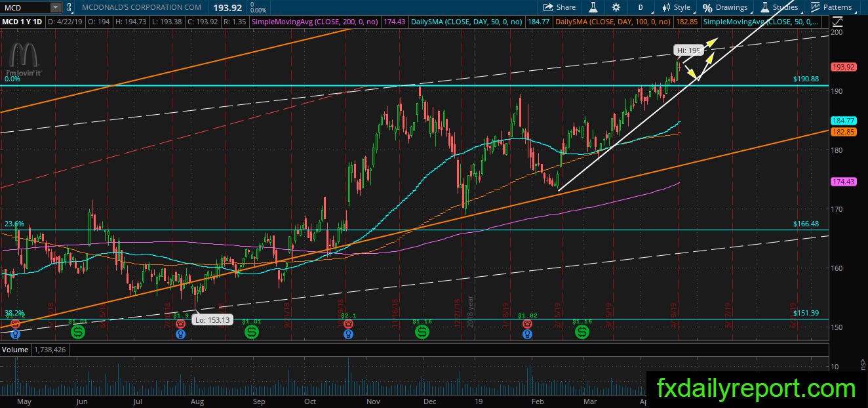Click the 23.6% Fibonacci label
The width and height of the screenshot is (868, 408).
[x=14, y=224]
